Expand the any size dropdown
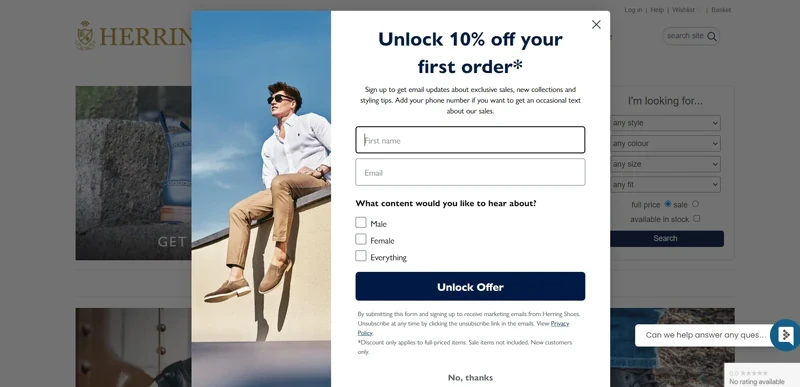 pos(665,164)
